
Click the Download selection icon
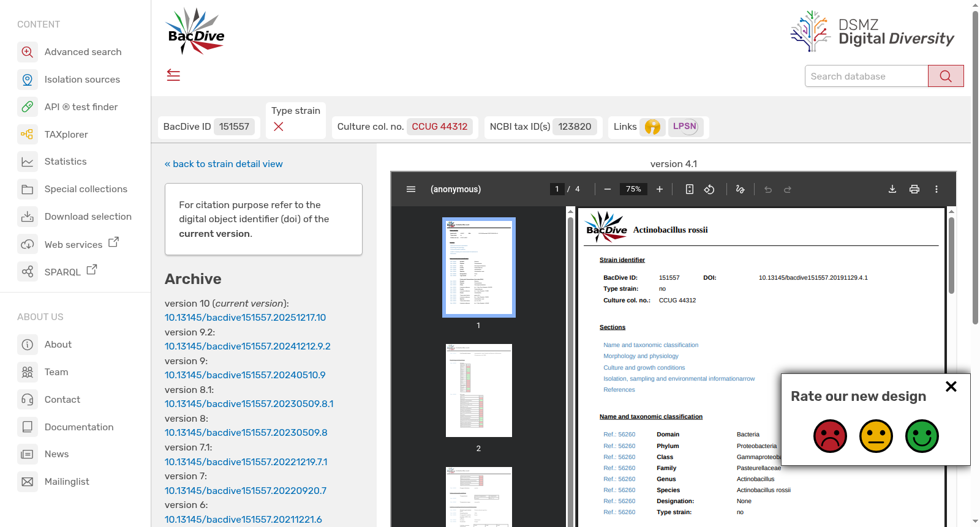(x=28, y=217)
